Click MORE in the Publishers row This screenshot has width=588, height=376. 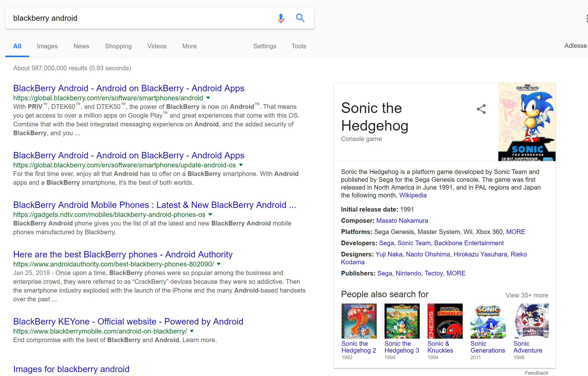click(456, 274)
